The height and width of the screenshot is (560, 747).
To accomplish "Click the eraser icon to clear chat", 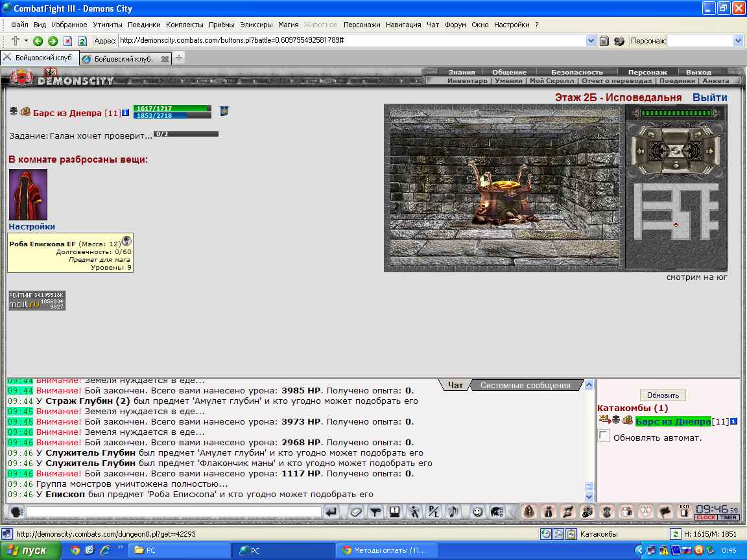I will [355, 512].
